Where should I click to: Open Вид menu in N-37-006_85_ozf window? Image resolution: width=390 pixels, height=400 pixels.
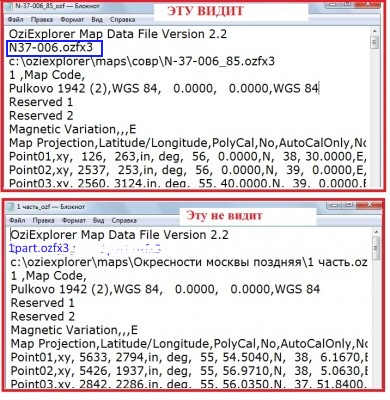97,20
